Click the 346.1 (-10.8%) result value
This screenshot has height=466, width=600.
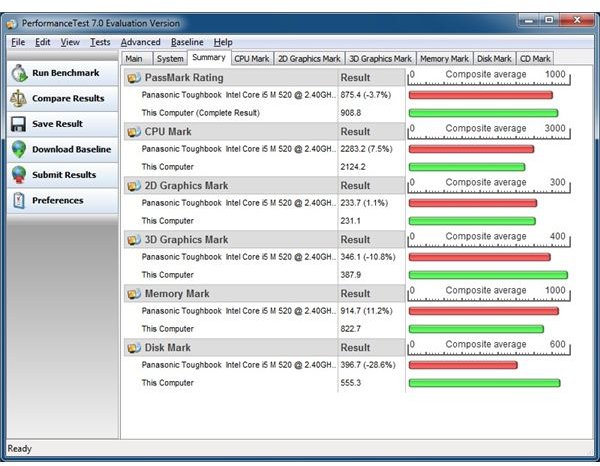[x=368, y=257]
